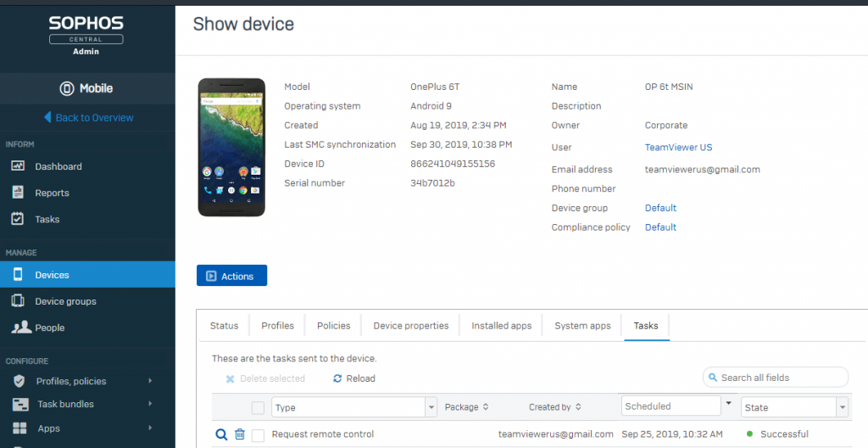Click the play icon on Actions button

coord(211,276)
